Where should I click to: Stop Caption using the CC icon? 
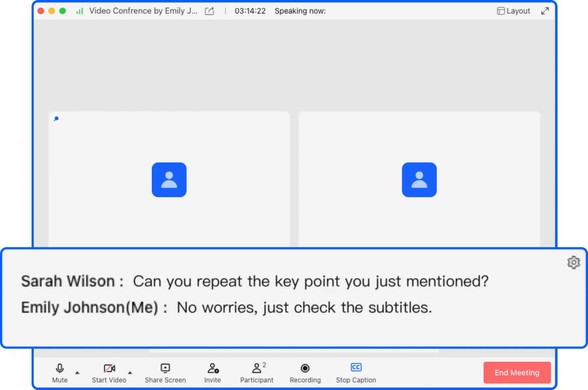pos(356,368)
